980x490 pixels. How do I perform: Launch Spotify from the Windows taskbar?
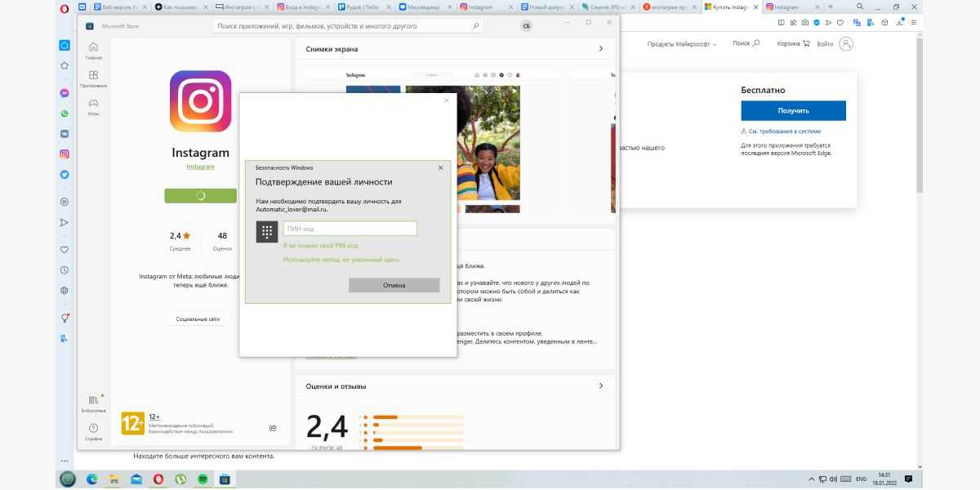click(202, 479)
